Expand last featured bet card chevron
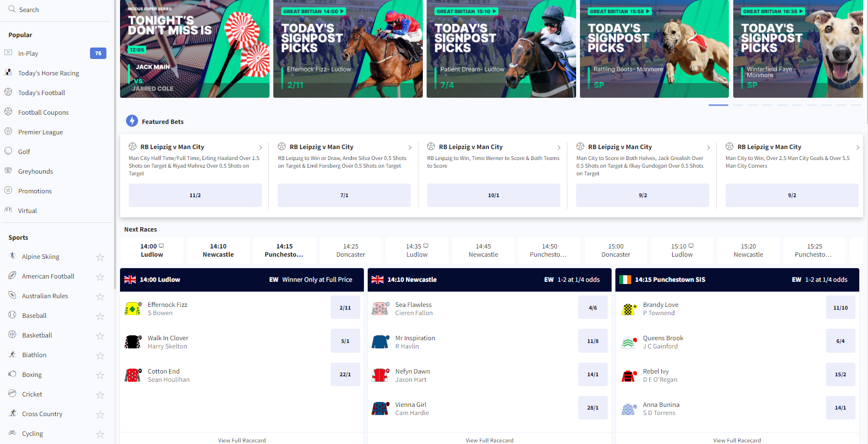 coord(858,147)
